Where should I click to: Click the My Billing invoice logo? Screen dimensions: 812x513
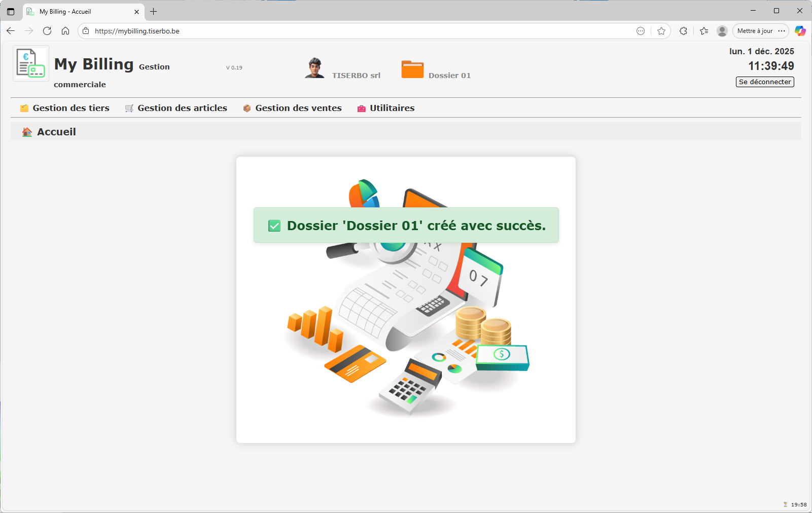tap(30, 63)
